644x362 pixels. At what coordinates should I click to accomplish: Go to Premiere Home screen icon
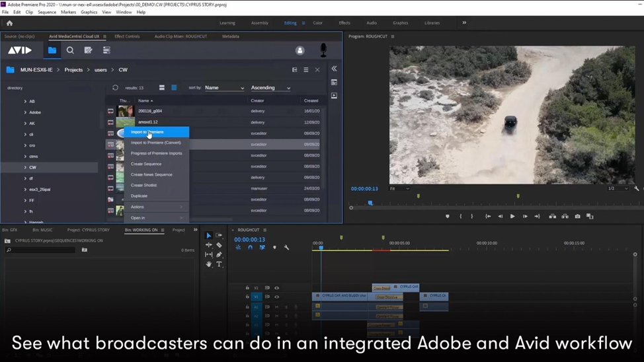coord(9,23)
